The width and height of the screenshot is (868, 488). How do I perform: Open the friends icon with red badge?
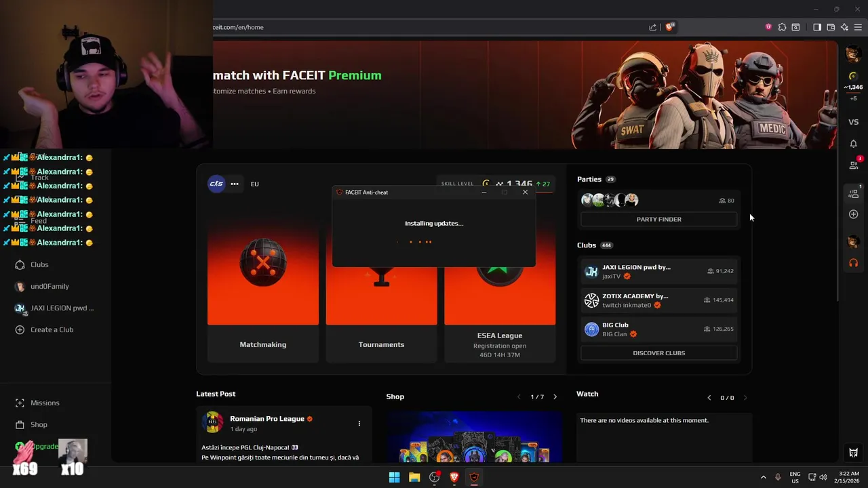854,165
